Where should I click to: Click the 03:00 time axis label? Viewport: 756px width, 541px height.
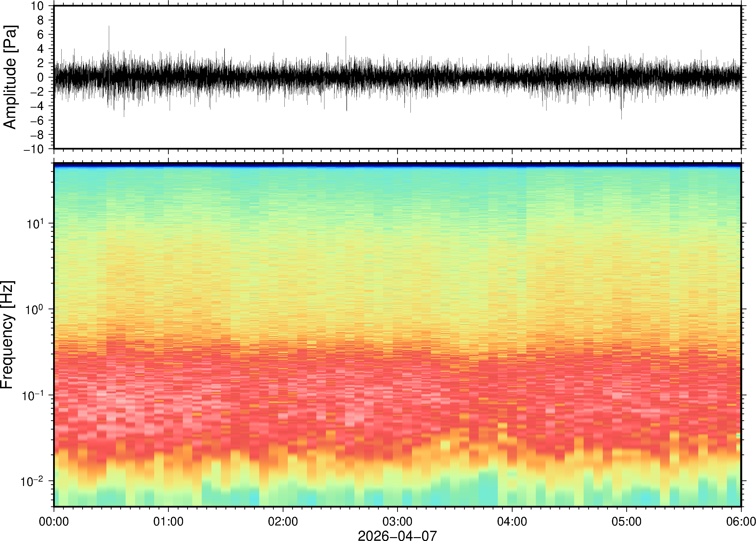[397, 521]
